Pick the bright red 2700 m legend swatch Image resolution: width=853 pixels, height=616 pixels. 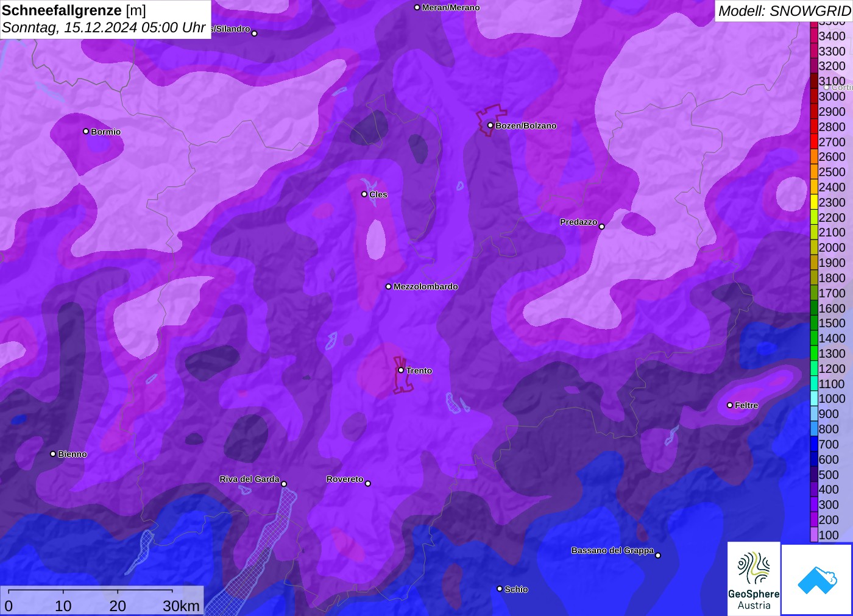point(814,142)
